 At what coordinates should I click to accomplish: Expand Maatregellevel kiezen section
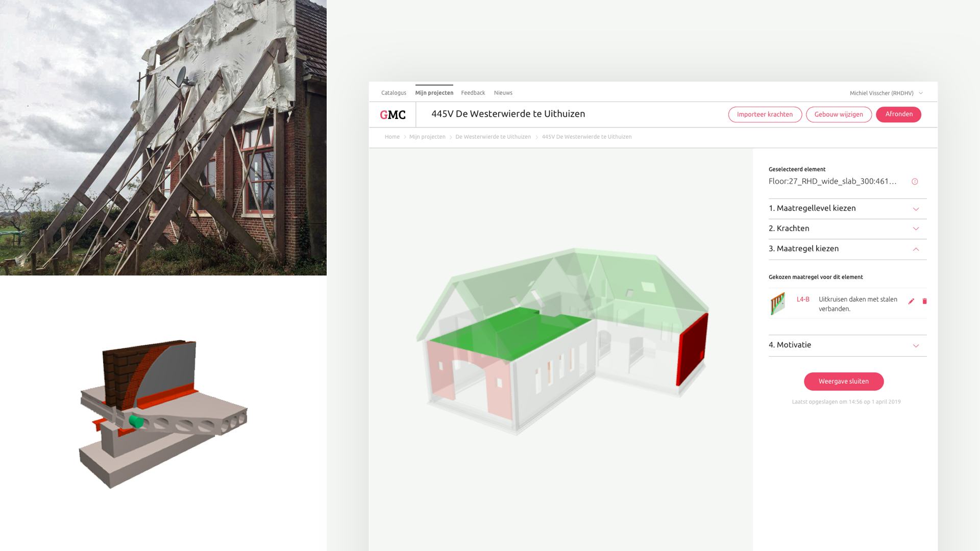847,209
